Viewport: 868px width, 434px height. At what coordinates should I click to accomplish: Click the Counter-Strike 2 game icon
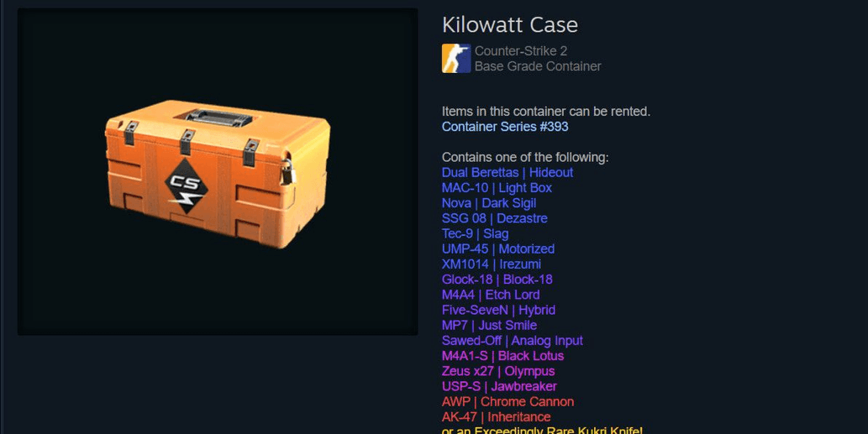click(x=456, y=59)
